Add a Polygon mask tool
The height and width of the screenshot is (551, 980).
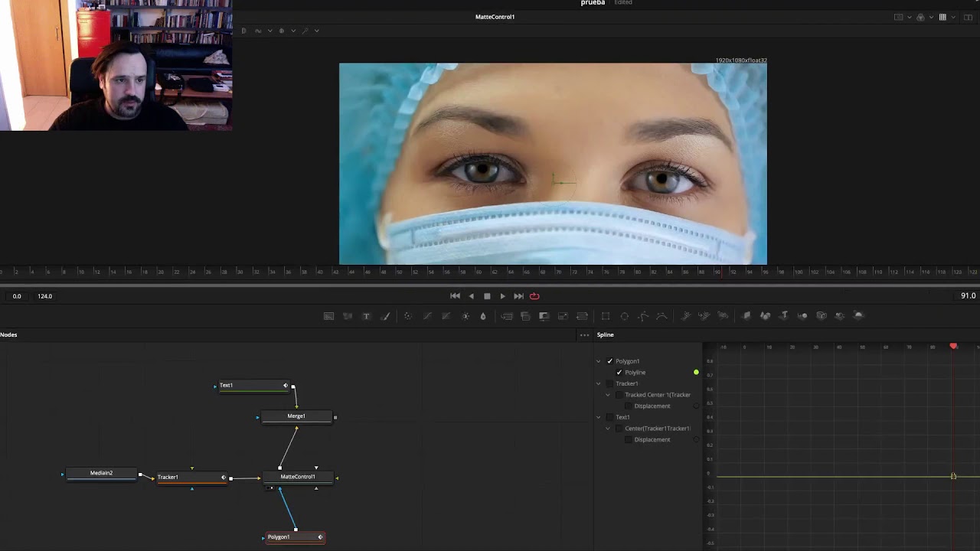[643, 316]
